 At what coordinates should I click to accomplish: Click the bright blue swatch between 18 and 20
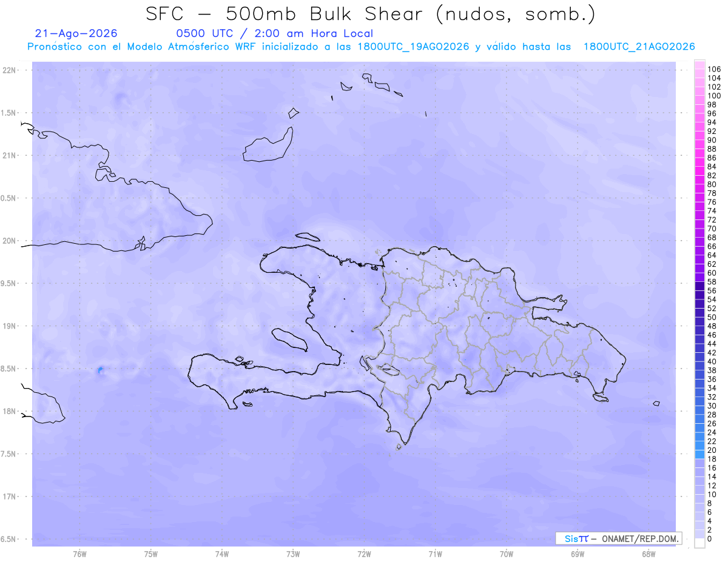pyautogui.click(x=699, y=455)
